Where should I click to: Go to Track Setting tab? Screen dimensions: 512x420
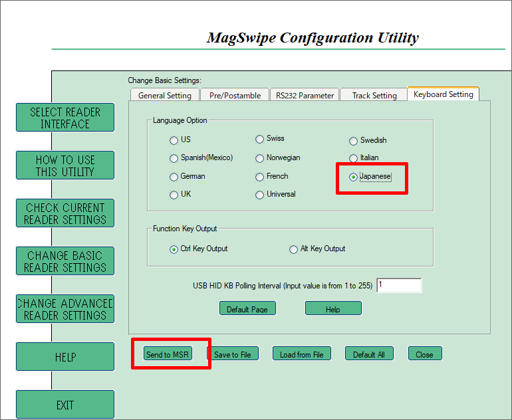click(x=374, y=95)
